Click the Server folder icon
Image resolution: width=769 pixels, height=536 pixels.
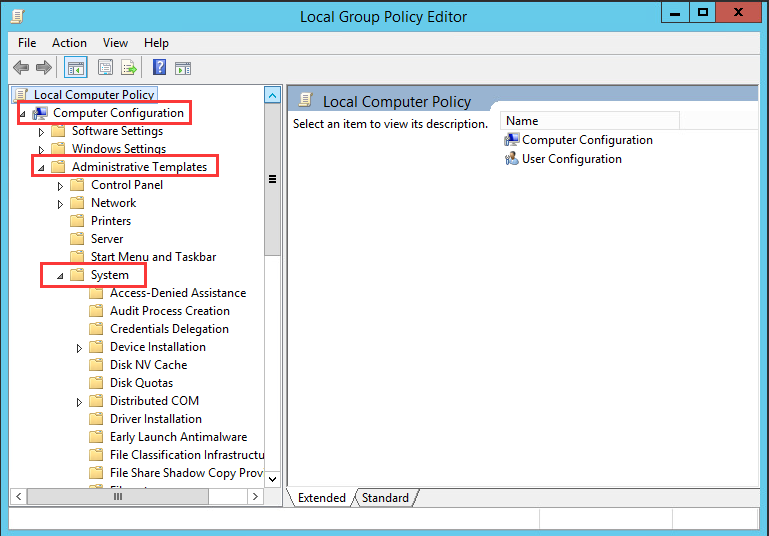77,239
